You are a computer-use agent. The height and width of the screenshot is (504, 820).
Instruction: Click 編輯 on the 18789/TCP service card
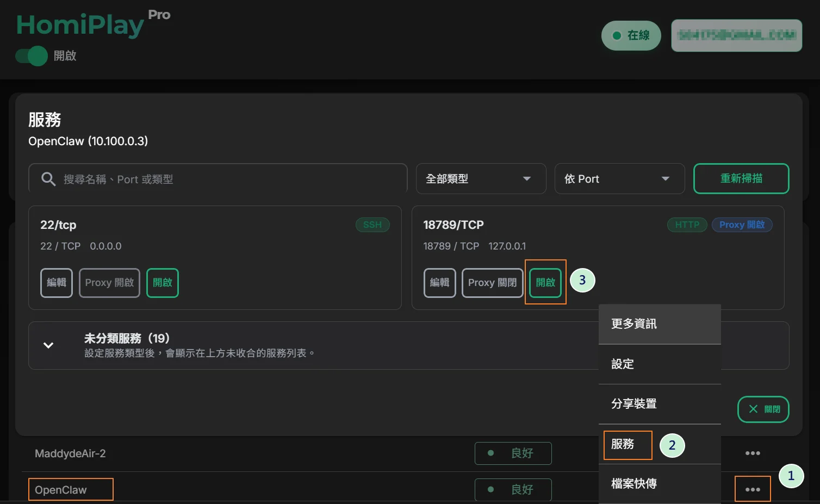[x=439, y=283]
